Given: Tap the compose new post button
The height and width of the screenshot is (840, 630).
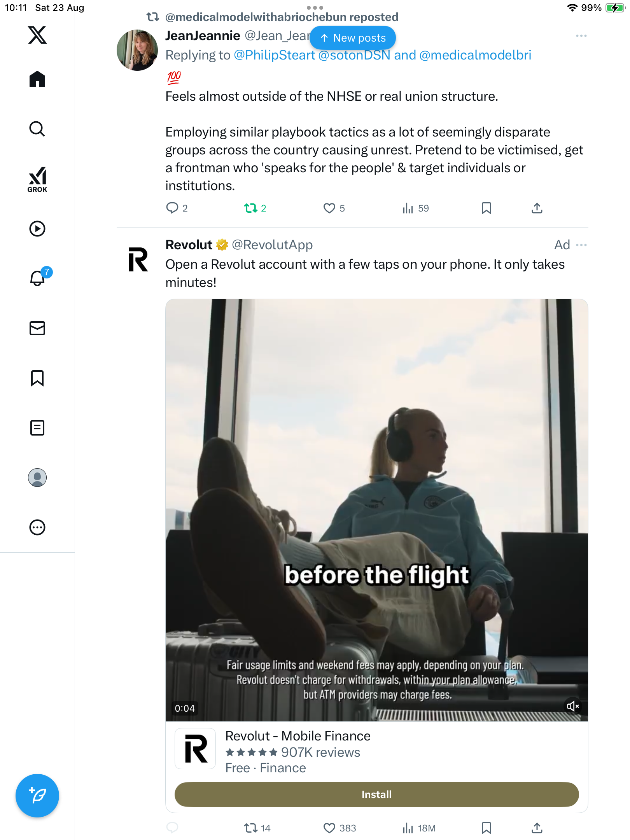Looking at the screenshot, I should 37,795.
